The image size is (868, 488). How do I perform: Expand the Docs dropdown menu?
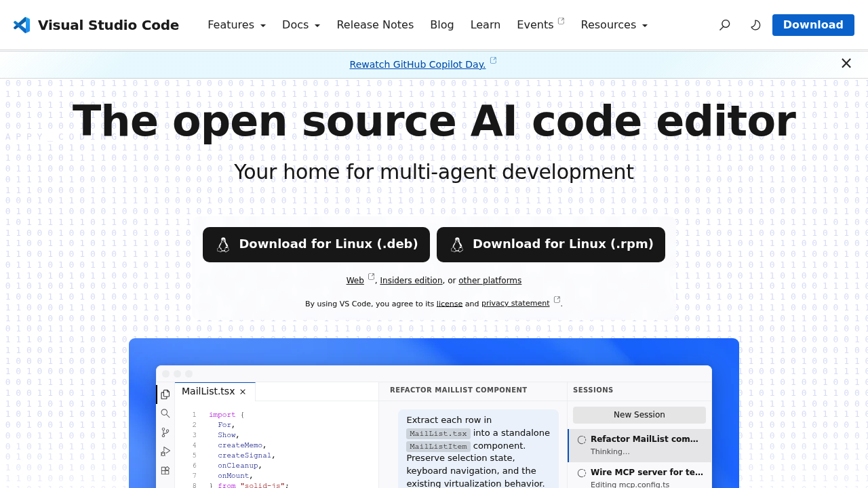click(301, 25)
